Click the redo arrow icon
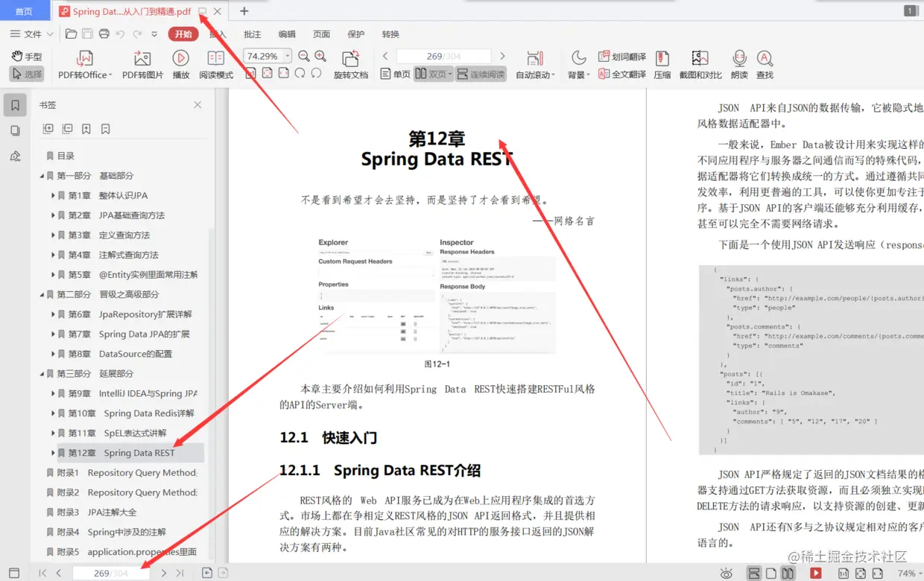The image size is (924, 581). click(137, 34)
